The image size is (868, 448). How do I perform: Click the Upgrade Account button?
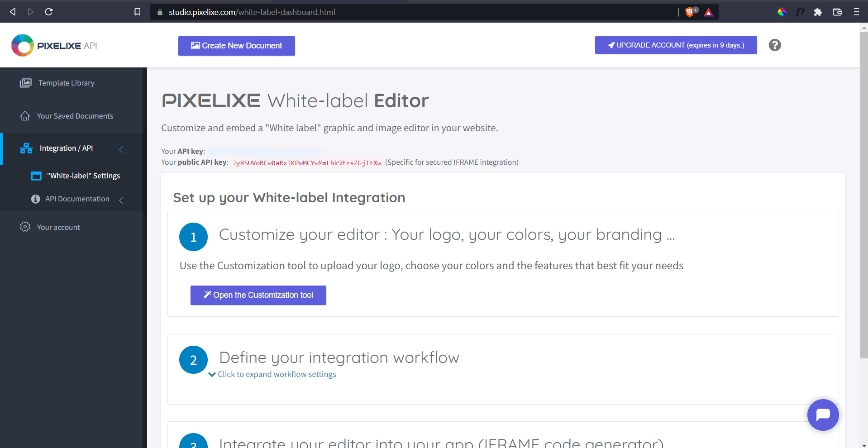click(676, 45)
